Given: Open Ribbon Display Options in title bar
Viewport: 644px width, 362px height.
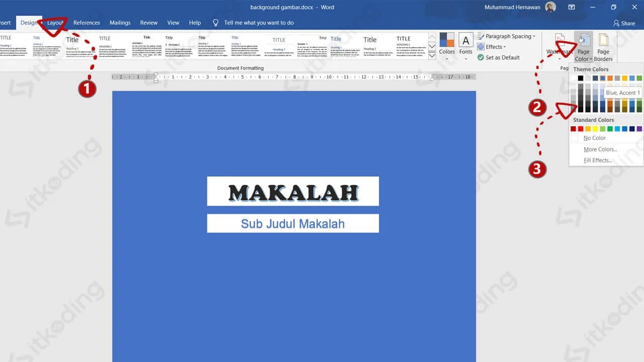Looking at the screenshot, I should [x=572, y=7].
